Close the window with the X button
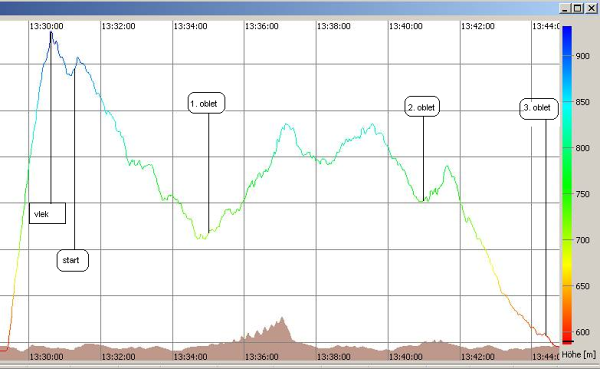This screenshot has width=600, height=369. pos(591,8)
